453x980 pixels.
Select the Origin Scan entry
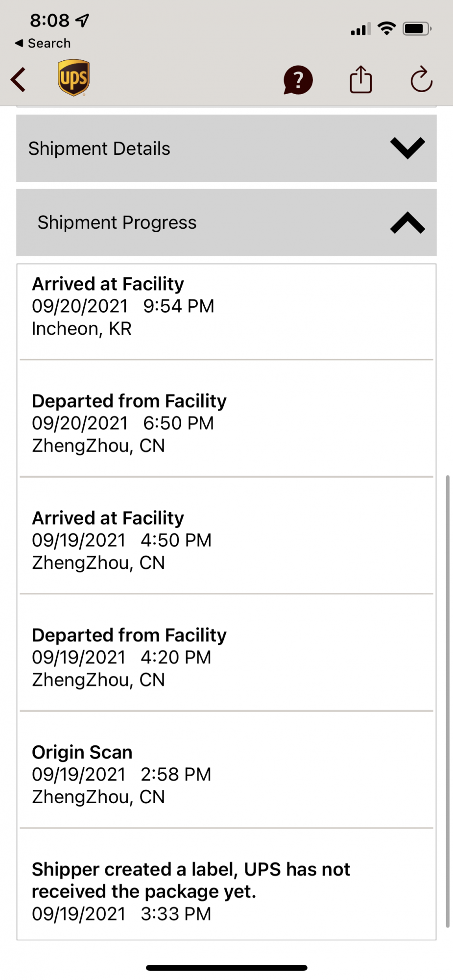point(226,770)
